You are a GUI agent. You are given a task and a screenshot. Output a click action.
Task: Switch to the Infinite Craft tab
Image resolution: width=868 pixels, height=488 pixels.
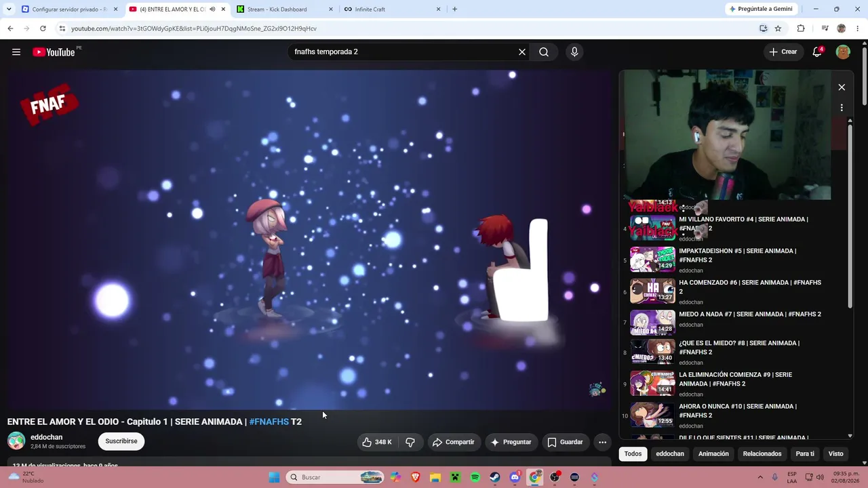[x=392, y=9]
